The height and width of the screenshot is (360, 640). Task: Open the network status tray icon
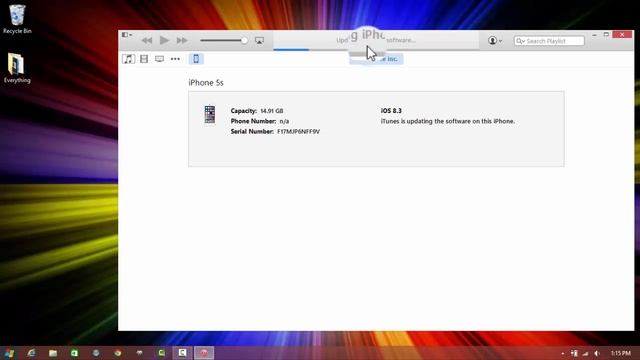(586, 353)
